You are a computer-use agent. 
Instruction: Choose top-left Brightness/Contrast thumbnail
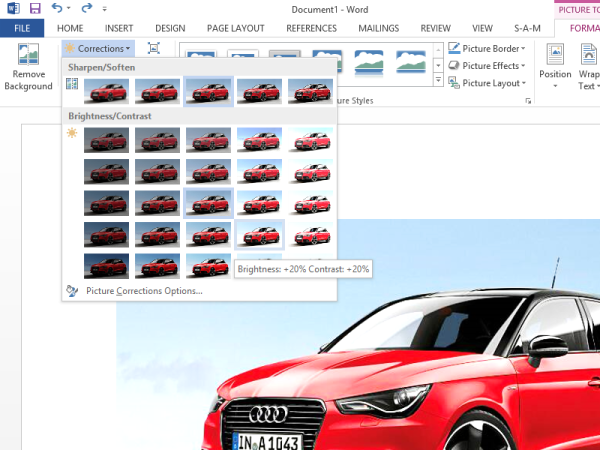pos(106,139)
